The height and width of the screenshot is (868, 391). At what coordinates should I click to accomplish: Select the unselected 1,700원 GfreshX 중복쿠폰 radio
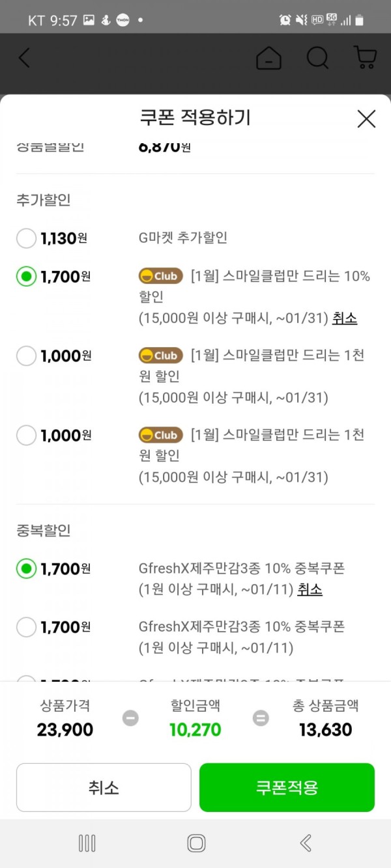pos(26,627)
